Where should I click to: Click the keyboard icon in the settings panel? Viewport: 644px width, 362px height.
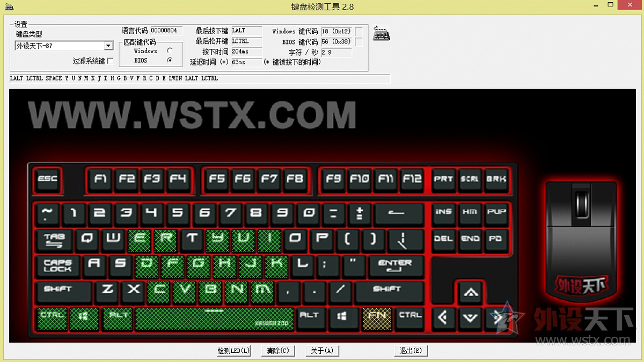tap(382, 33)
